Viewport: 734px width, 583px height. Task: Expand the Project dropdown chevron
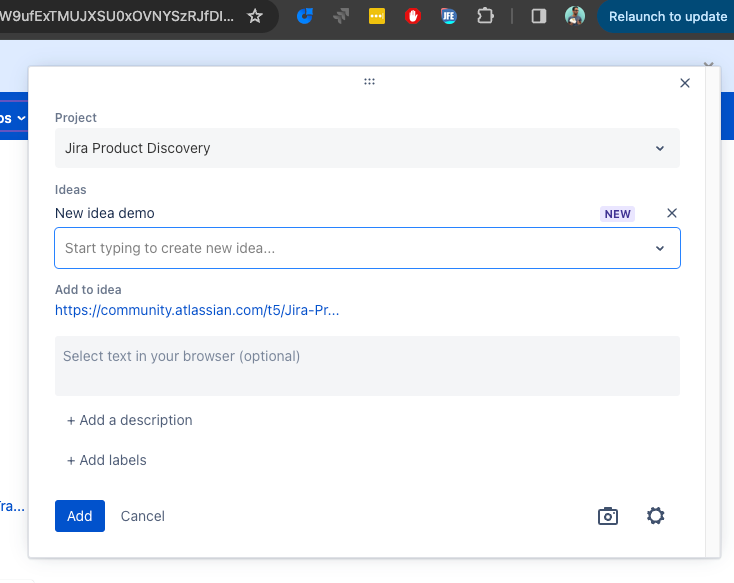660,148
